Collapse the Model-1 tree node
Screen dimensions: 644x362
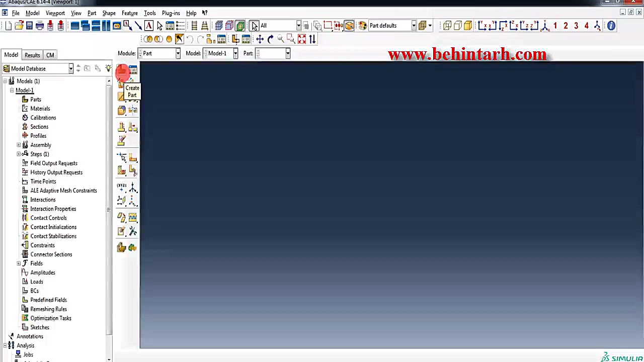pyautogui.click(x=12, y=90)
